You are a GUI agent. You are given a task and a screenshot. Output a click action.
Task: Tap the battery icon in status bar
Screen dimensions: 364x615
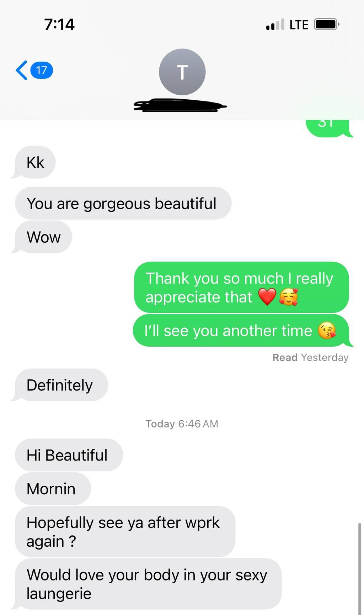coord(326,24)
